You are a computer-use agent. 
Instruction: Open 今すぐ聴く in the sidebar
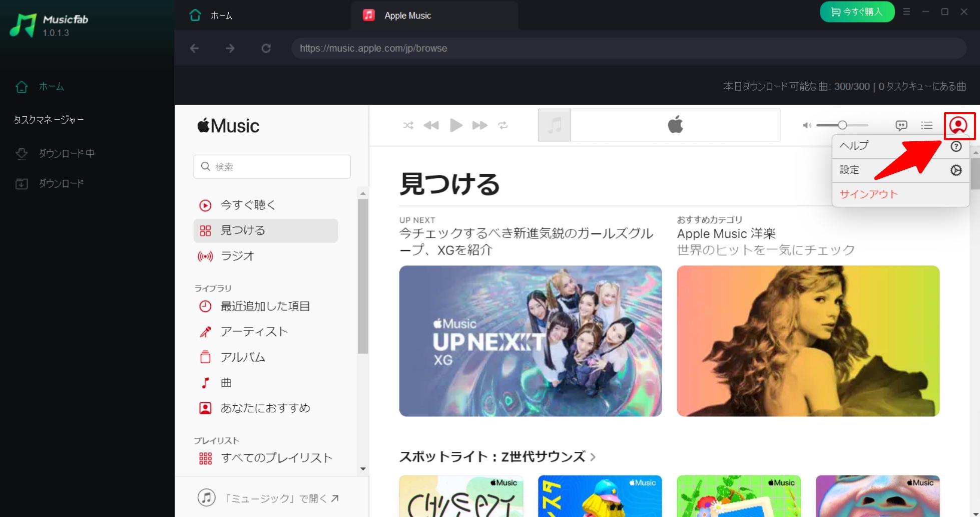(x=265, y=205)
